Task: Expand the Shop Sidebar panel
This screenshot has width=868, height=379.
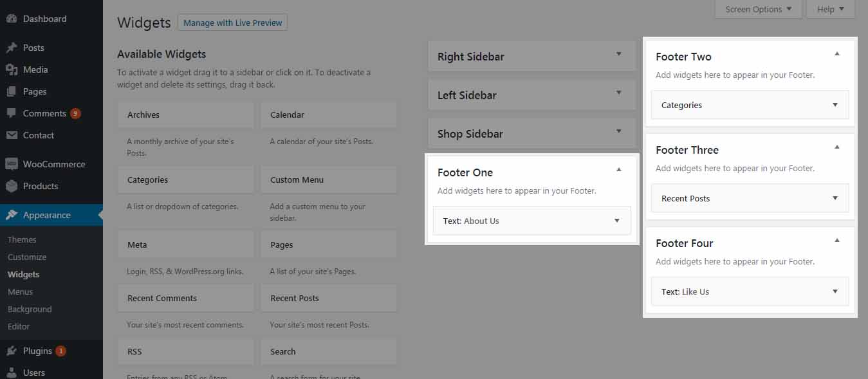Action: pos(618,132)
